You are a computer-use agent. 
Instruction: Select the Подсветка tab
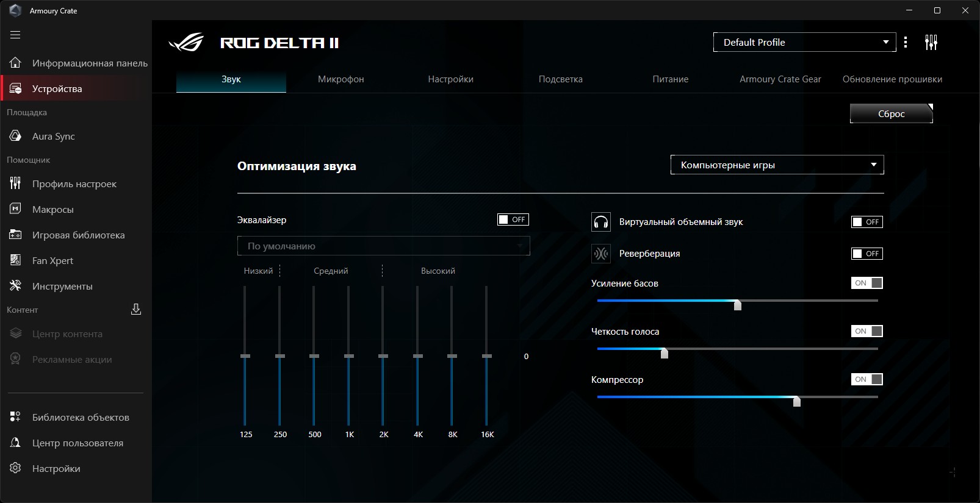[561, 79]
